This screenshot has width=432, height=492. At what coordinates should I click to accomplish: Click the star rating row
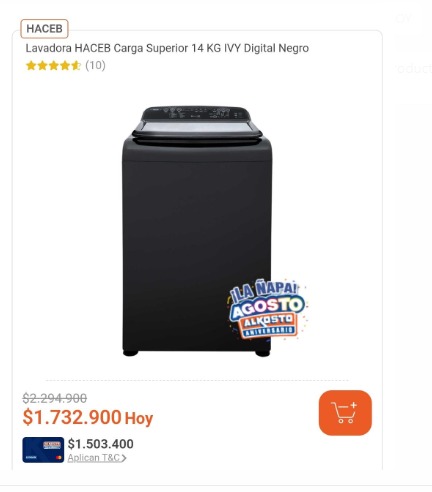(x=66, y=65)
